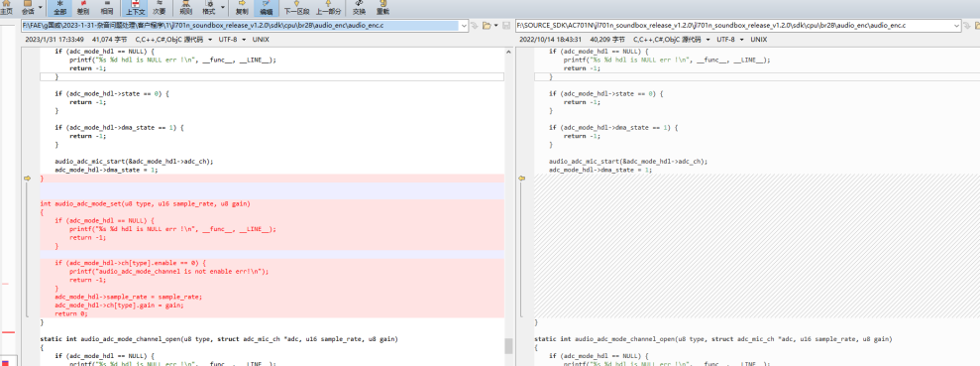980x366 pixels.
Task: Click line 'if (adc_mode_hdl->ch[type].enable == 0) {'
Action: click(x=130, y=263)
